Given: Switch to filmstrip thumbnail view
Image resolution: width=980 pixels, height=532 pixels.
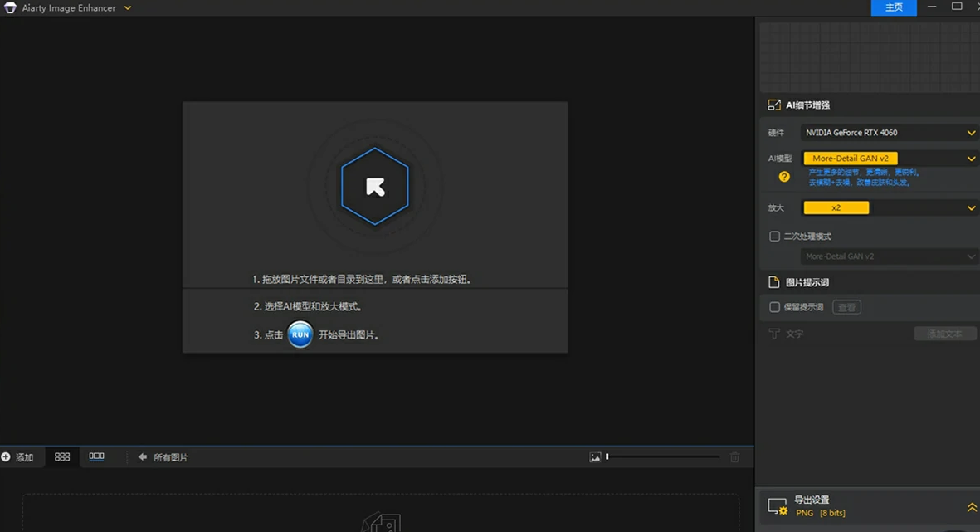Looking at the screenshot, I should (97, 456).
